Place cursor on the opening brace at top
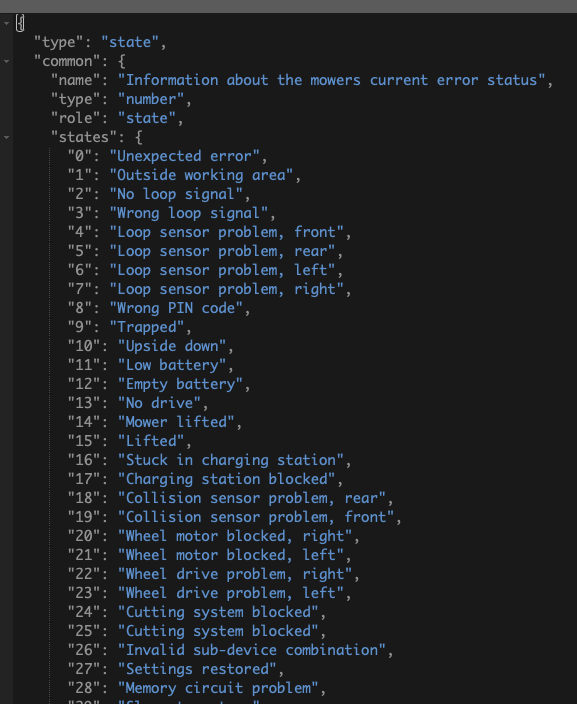Screen dimensions: 577x704 click(x=20, y=23)
